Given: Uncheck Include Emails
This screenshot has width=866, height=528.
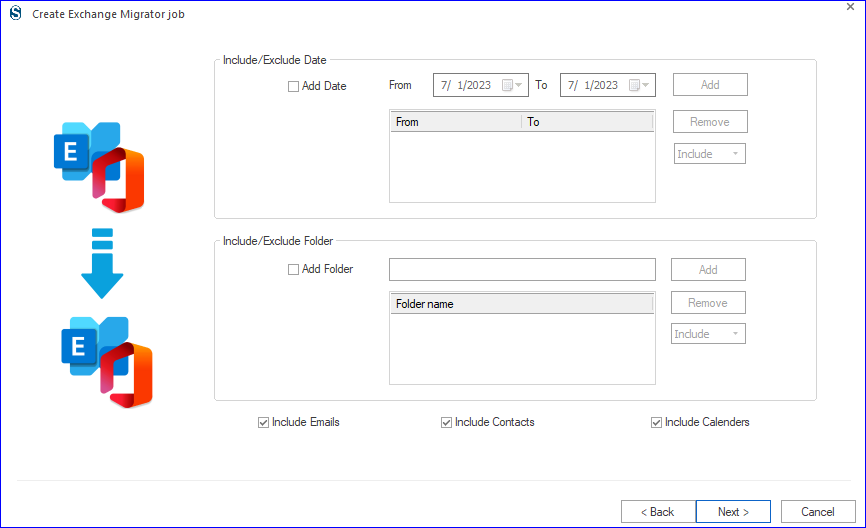Looking at the screenshot, I should (x=263, y=423).
